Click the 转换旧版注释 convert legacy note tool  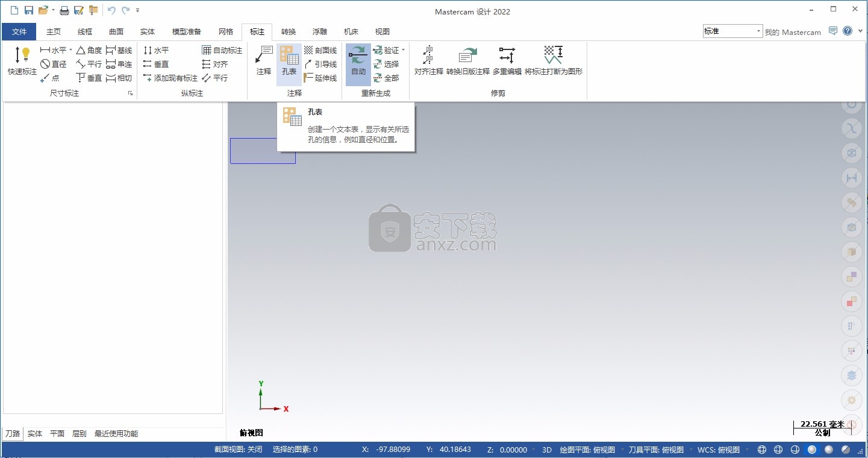tap(468, 61)
